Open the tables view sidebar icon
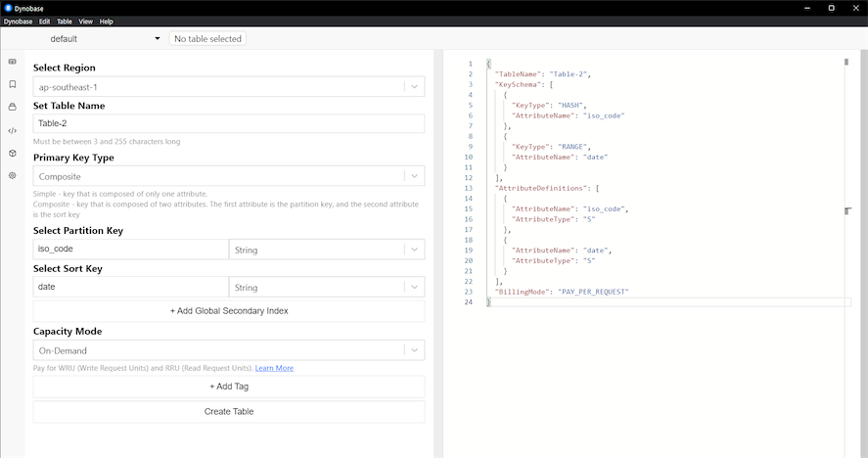The height and width of the screenshot is (458, 868). [12, 62]
